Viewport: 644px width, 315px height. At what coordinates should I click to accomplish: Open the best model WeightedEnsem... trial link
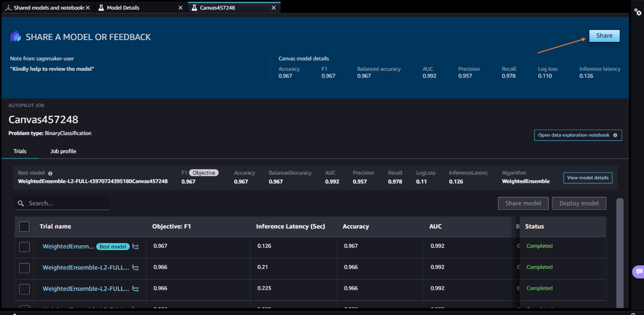tap(69, 247)
